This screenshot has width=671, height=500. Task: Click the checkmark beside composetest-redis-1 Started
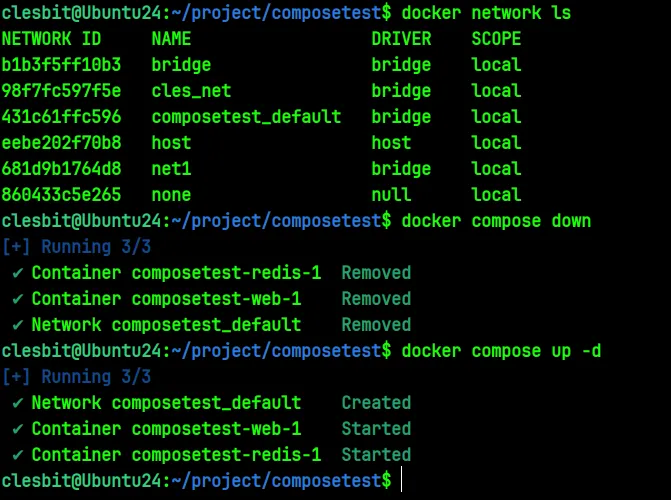[x=17, y=455]
